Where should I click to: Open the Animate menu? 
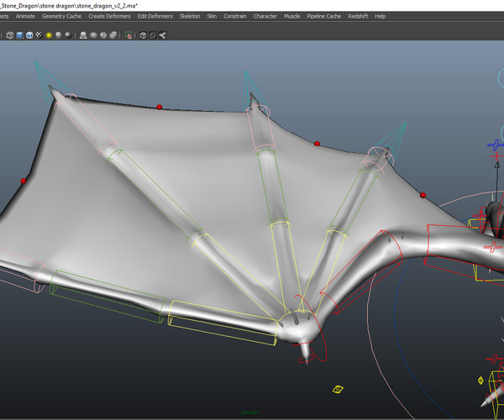coord(25,16)
